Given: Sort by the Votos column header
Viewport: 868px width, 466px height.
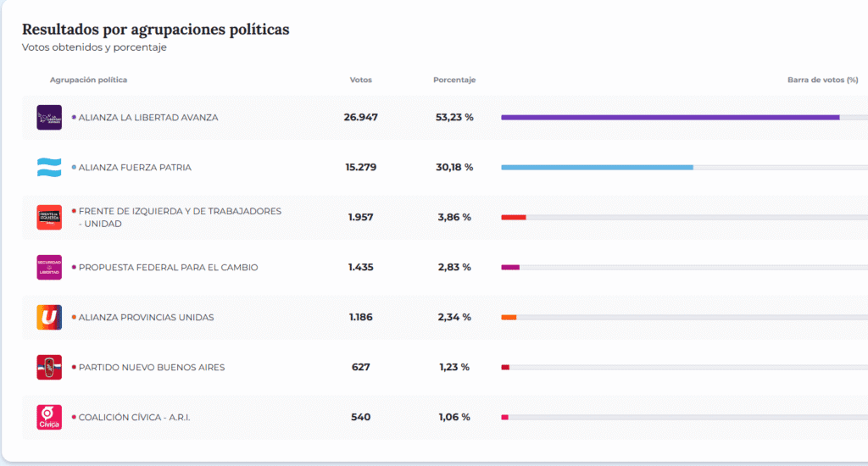Looking at the screenshot, I should coord(360,80).
